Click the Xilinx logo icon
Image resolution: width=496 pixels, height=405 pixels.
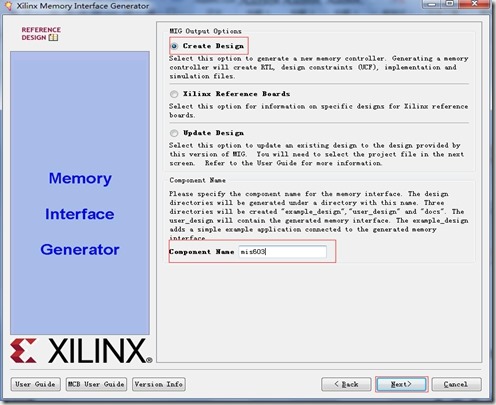tap(23, 351)
